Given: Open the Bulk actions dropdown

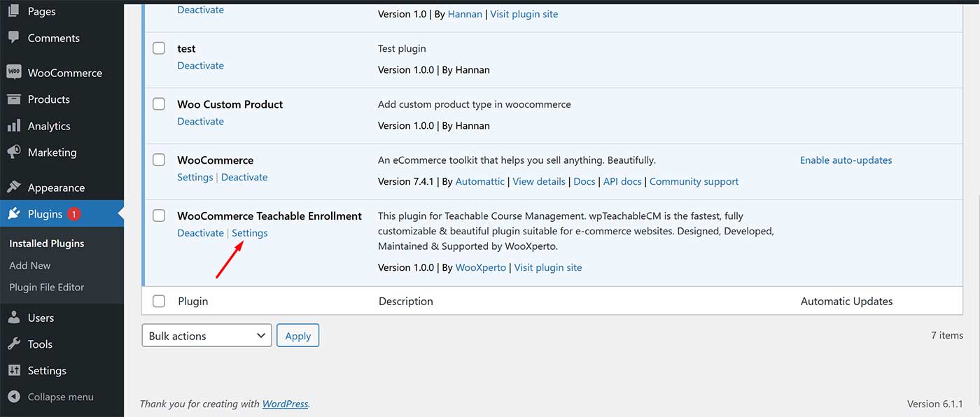Looking at the screenshot, I should point(206,336).
